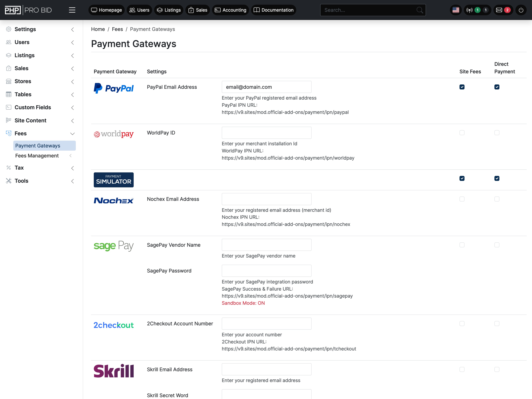Select the Custom Fields sidebar item

[33, 107]
